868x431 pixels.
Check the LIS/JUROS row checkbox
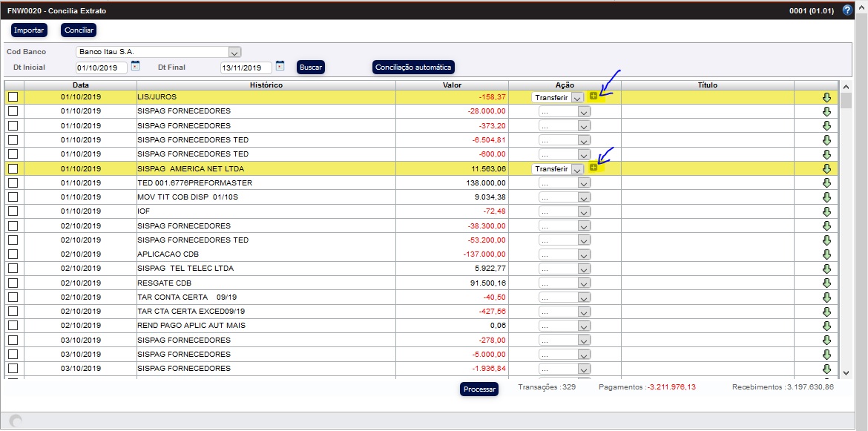click(13, 97)
